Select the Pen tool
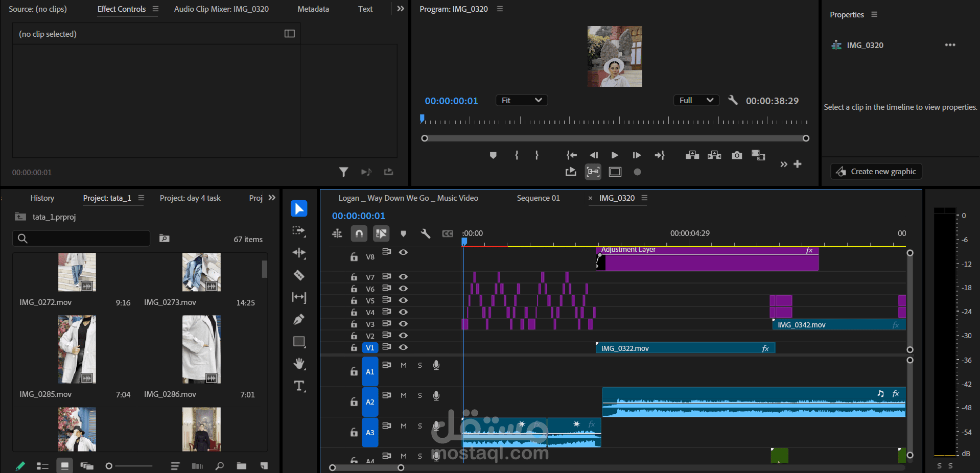This screenshot has height=473, width=980. (x=299, y=319)
